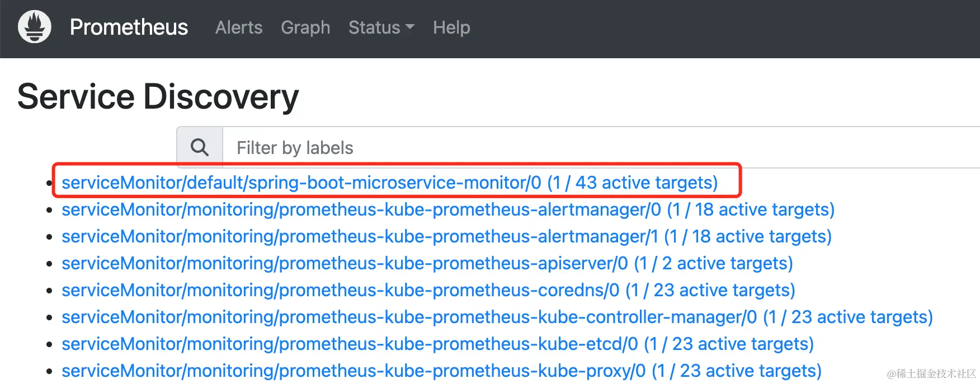The image size is (980, 383).
Task: Expand kube-controller-manager/0 targets
Action: (x=497, y=317)
